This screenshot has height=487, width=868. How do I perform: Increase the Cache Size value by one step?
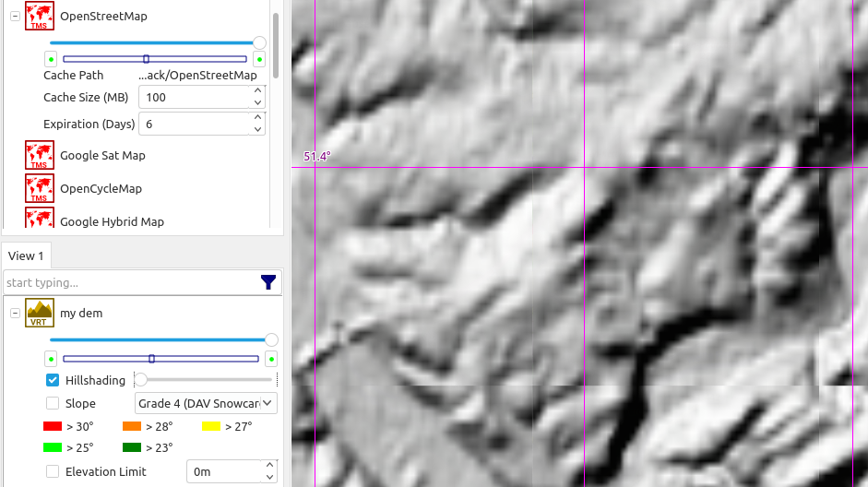(257, 92)
